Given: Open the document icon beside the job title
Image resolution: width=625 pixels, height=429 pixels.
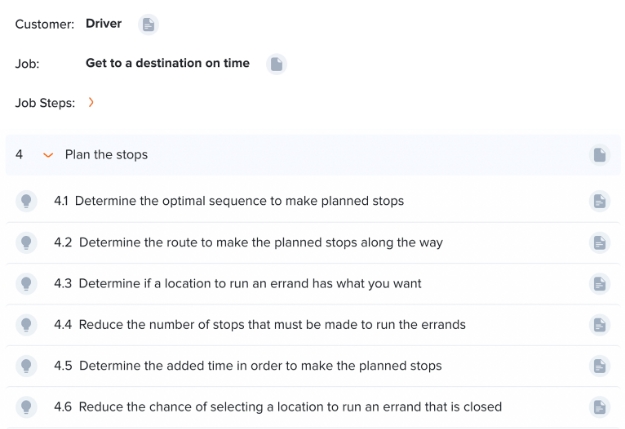Looking at the screenshot, I should point(276,64).
